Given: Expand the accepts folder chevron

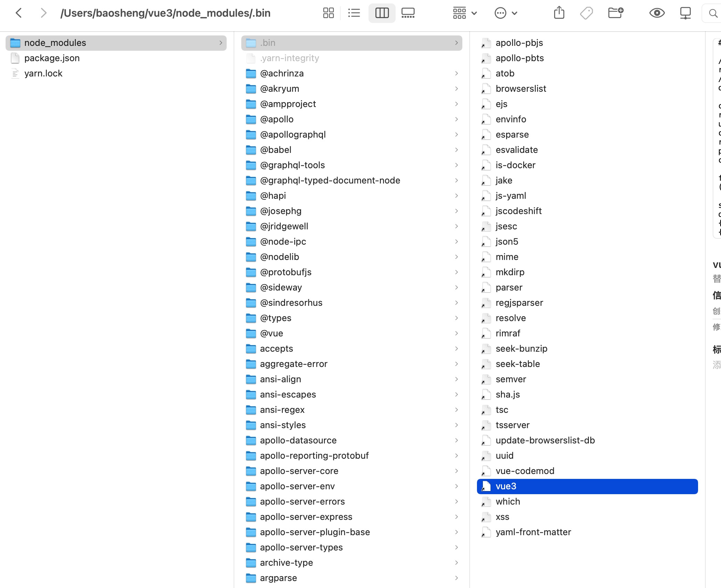Looking at the screenshot, I should coord(456,349).
